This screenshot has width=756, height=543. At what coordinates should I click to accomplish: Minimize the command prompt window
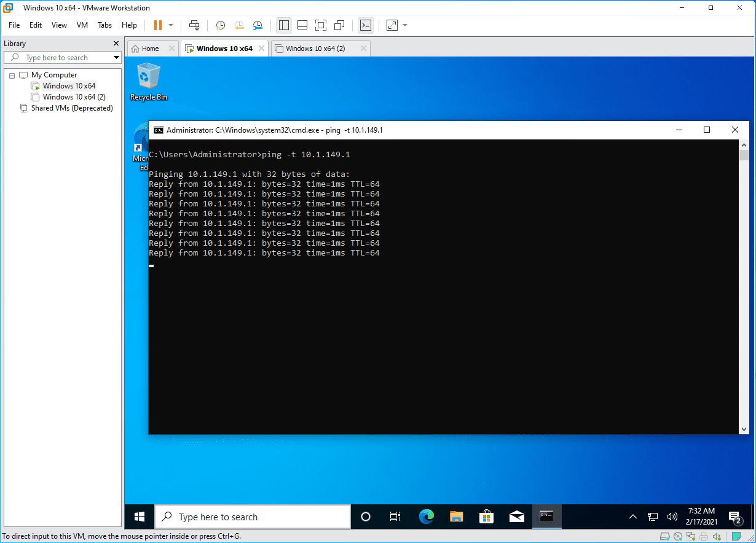679,130
